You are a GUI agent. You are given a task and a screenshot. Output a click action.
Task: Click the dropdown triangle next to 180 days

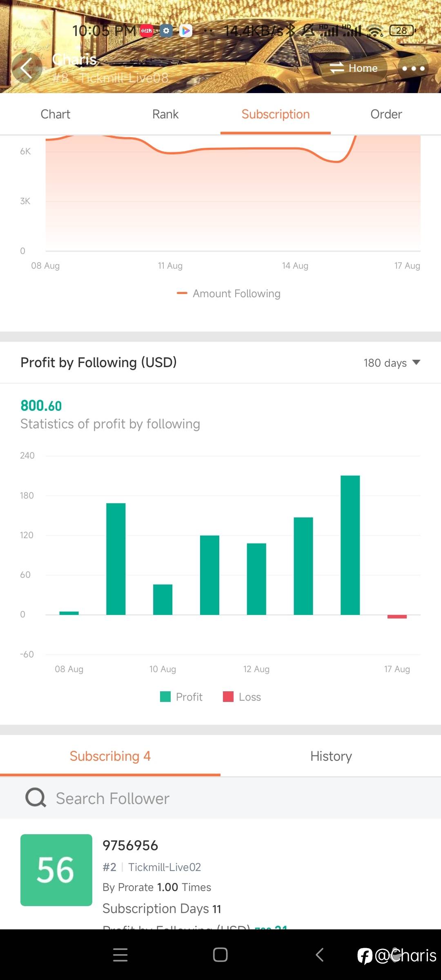point(416,362)
